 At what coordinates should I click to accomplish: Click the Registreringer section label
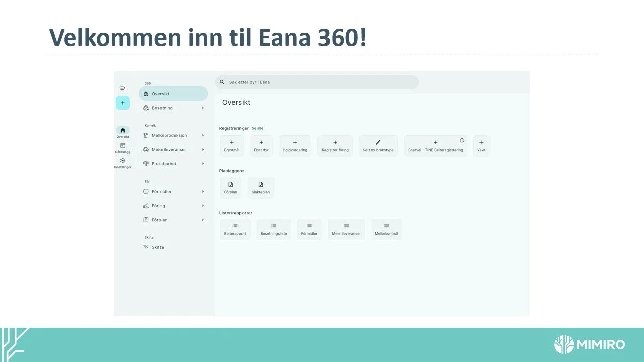click(x=234, y=128)
